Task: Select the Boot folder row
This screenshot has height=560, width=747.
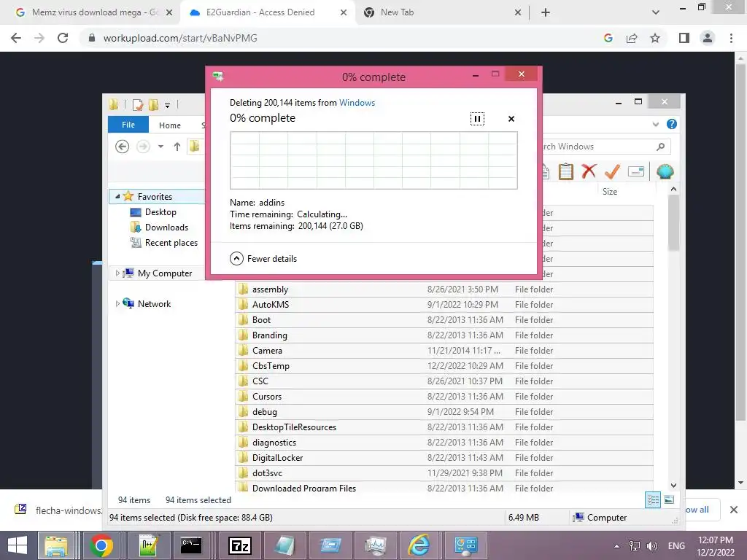Action: pyautogui.click(x=444, y=319)
